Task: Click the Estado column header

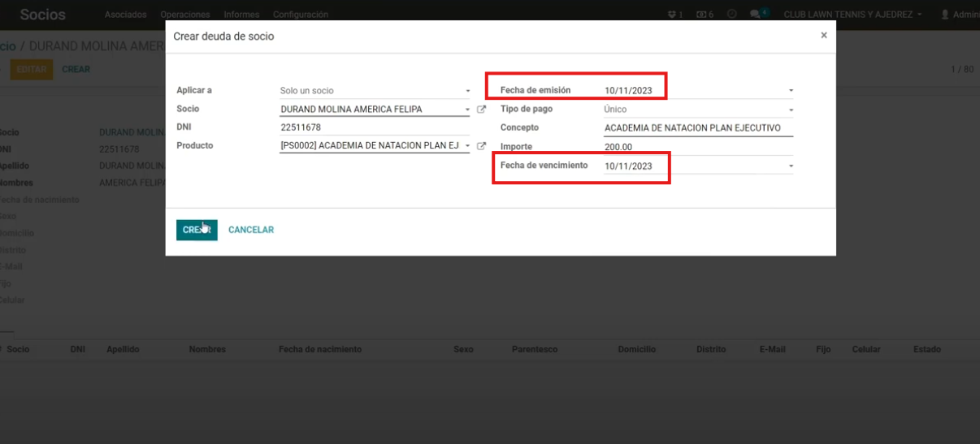Action: pos(926,349)
